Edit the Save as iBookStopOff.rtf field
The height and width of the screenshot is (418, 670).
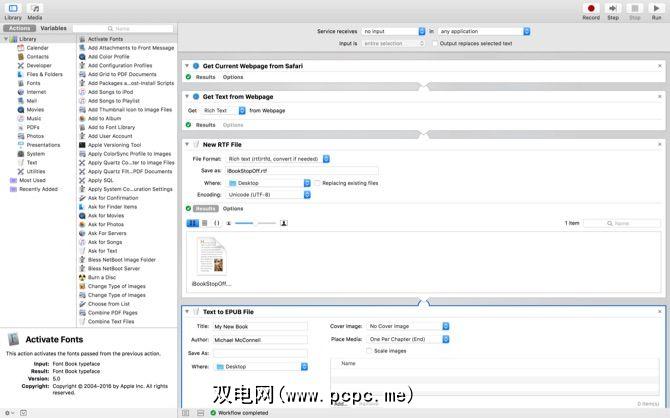point(301,171)
